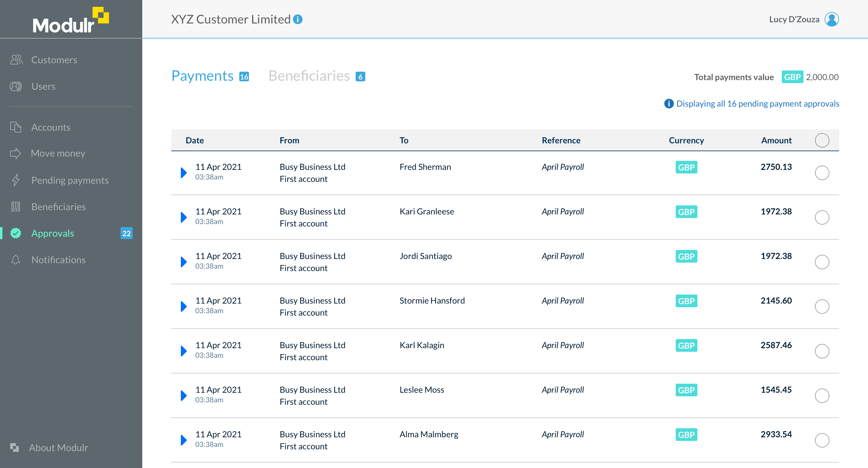Screen dimensions: 868x468
Task: Click the Accounts documents icon
Action: click(x=15, y=127)
